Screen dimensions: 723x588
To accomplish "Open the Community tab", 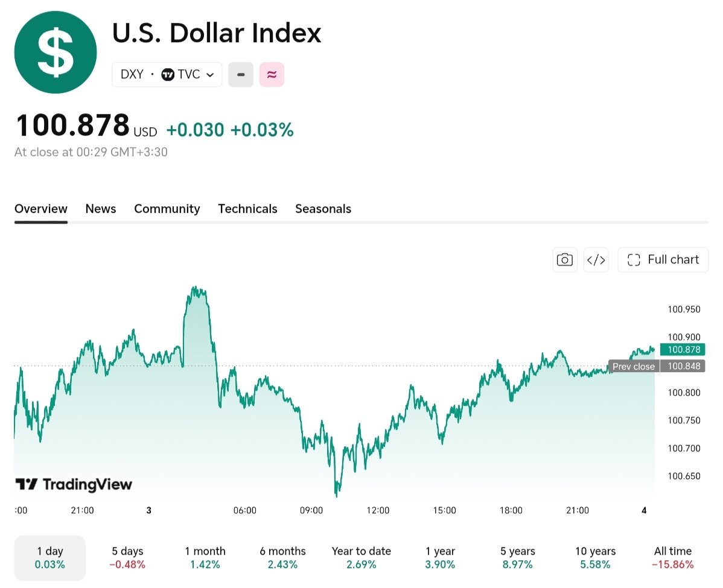I will (x=167, y=209).
